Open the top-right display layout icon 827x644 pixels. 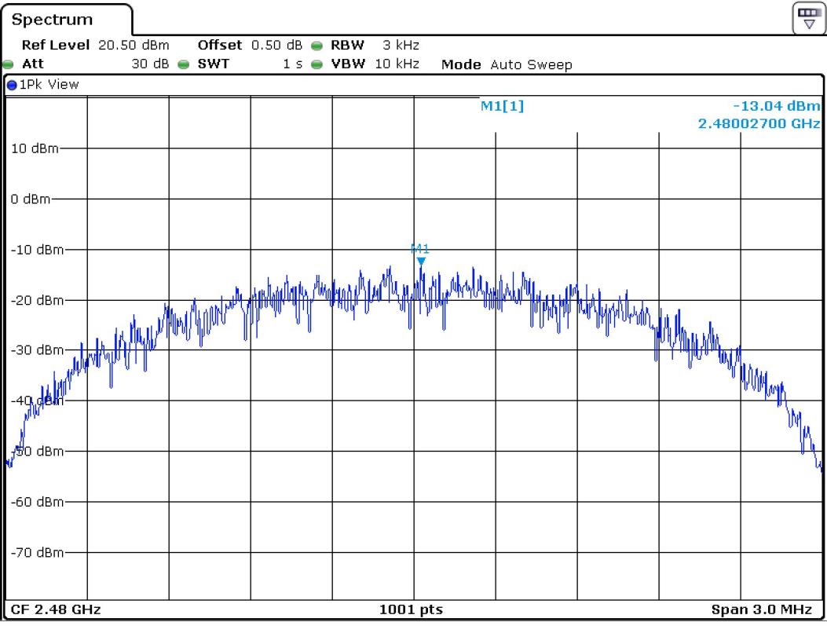pos(808,18)
